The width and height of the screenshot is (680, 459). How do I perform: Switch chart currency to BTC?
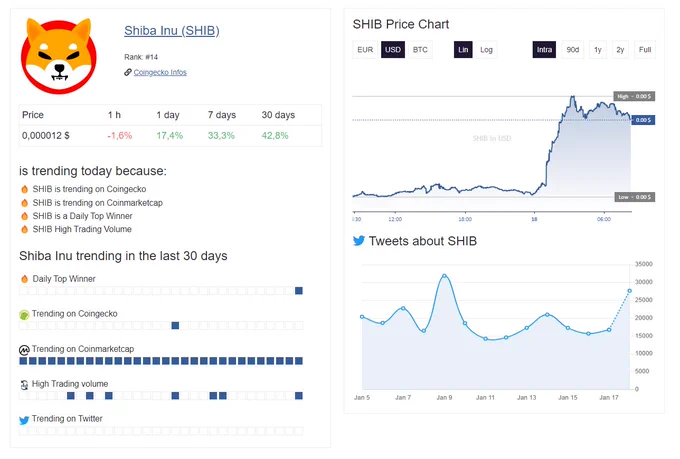420,49
